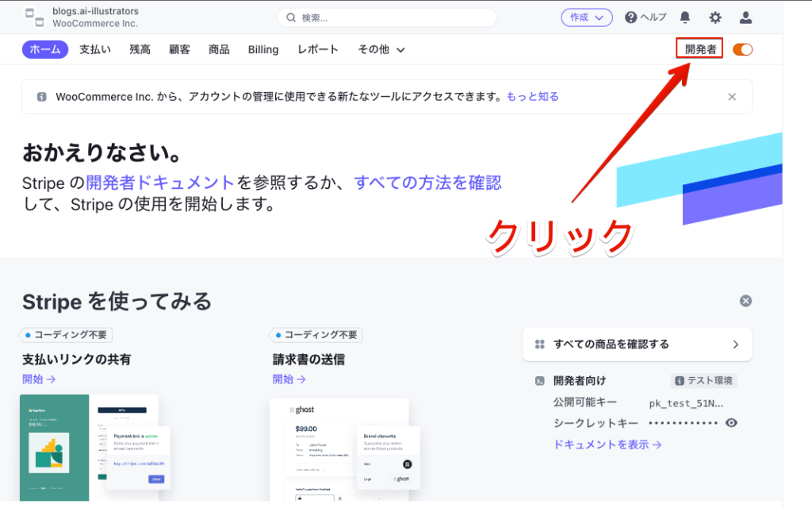This screenshot has height=508, width=812.
Task: Click the 開発者 button
Action: tap(700, 49)
